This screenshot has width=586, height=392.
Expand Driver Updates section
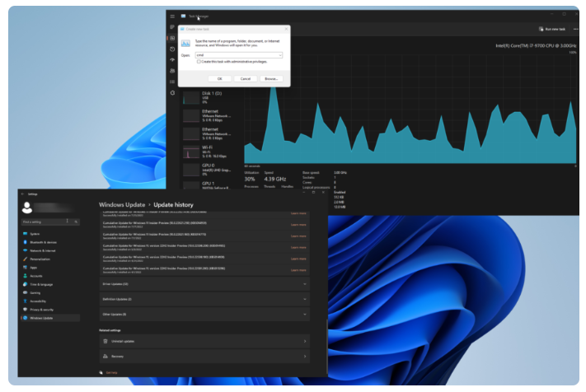coord(204,284)
